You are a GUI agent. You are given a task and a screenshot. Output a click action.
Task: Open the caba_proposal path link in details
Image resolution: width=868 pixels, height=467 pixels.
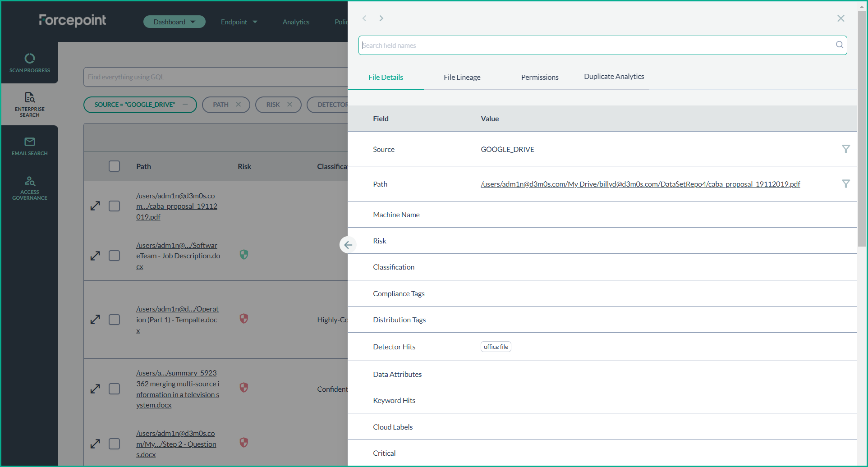point(640,184)
